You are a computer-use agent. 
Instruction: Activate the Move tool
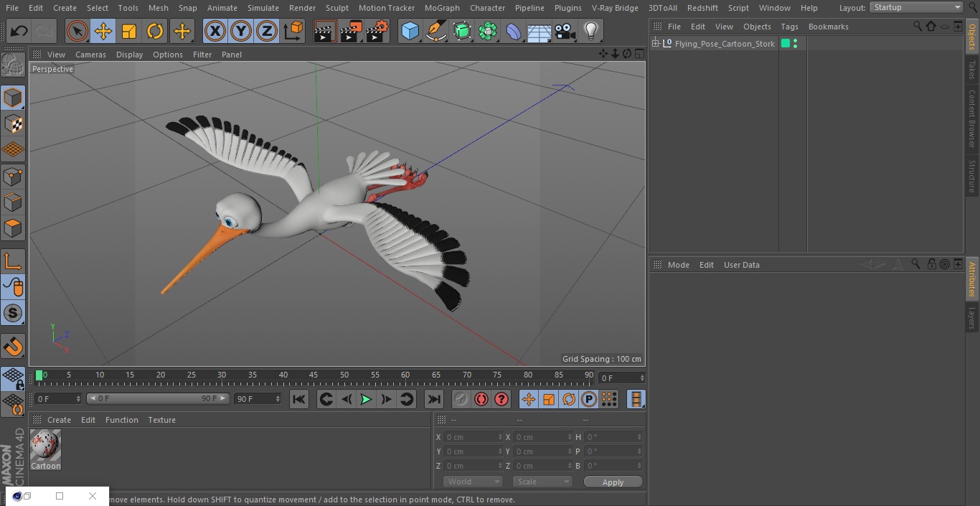pos(103,31)
